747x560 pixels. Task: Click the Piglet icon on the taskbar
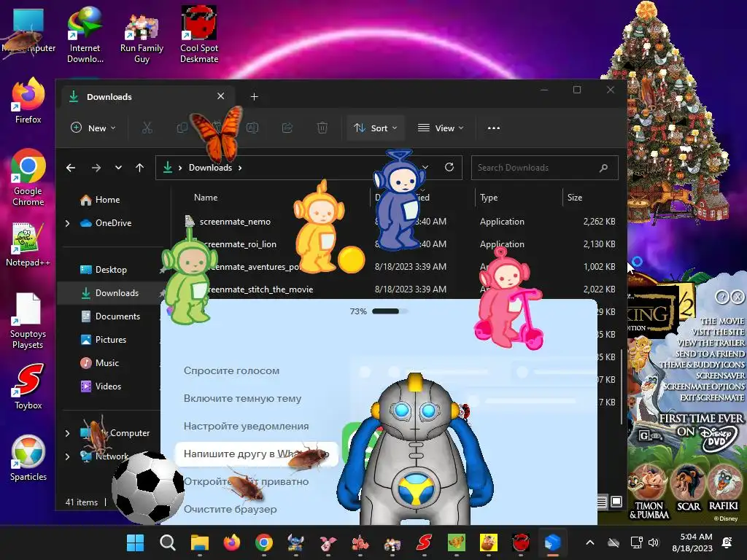tap(328, 542)
